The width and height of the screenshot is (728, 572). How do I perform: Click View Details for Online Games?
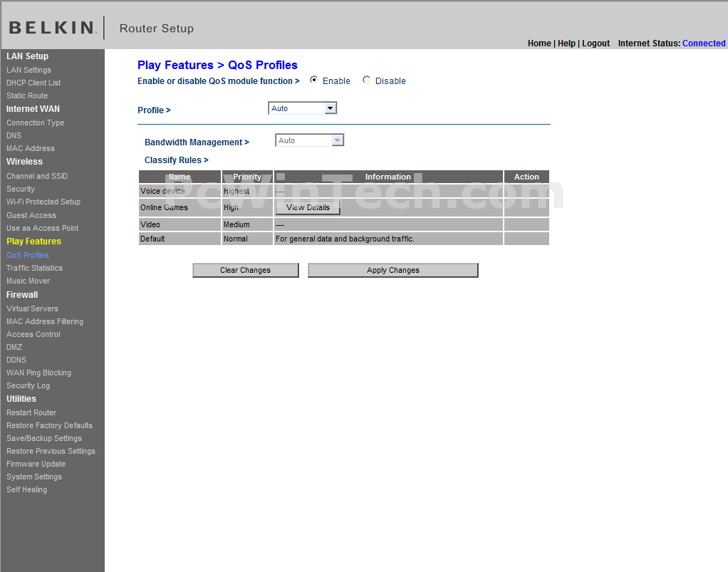point(308,207)
